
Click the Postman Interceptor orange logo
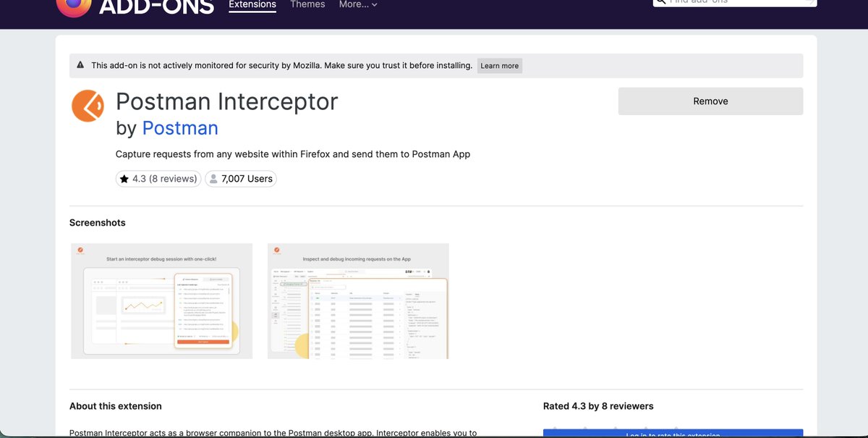pos(88,106)
